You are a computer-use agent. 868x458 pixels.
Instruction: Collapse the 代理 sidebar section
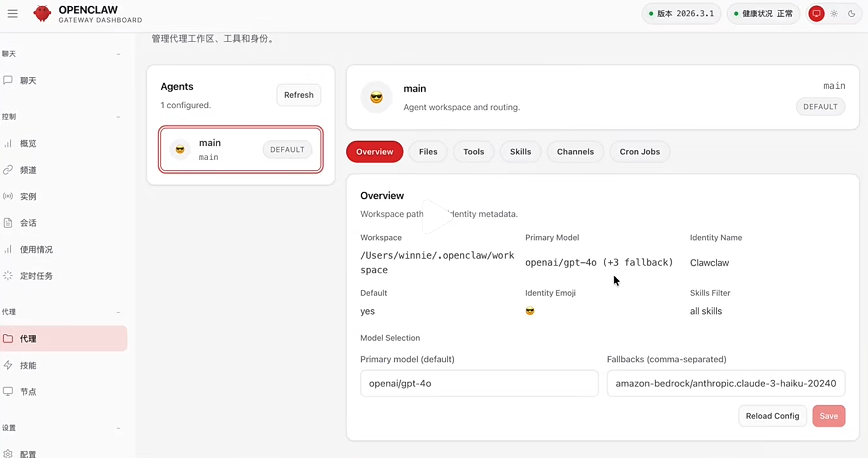[118, 312]
